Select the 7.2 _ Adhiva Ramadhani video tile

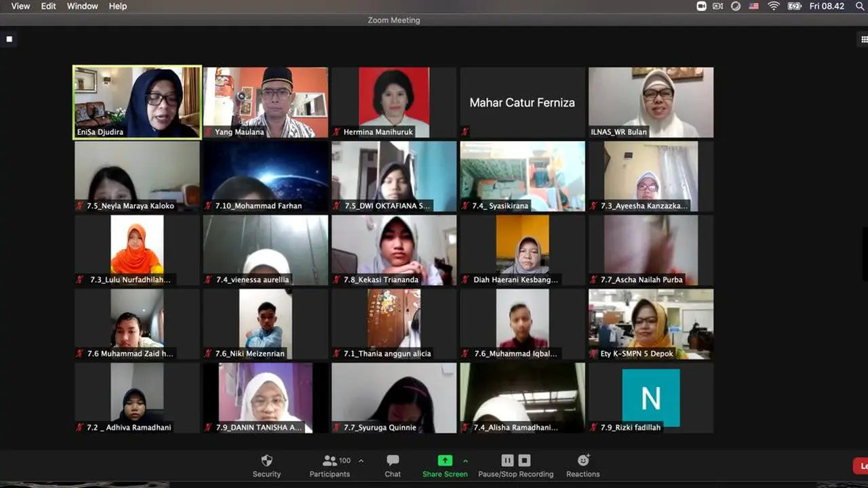click(x=137, y=398)
